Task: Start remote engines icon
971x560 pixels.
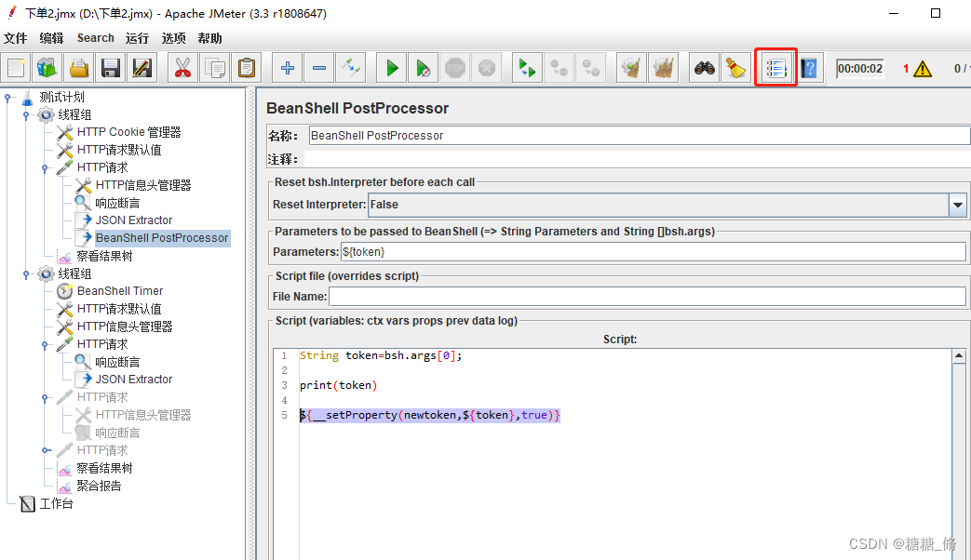Action: tap(527, 68)
